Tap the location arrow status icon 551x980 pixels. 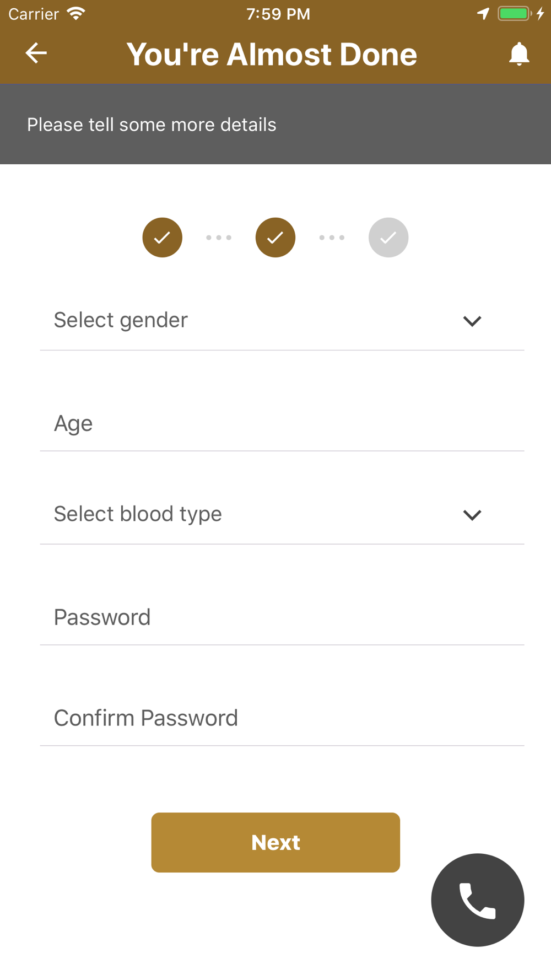(x=483, y=14)
